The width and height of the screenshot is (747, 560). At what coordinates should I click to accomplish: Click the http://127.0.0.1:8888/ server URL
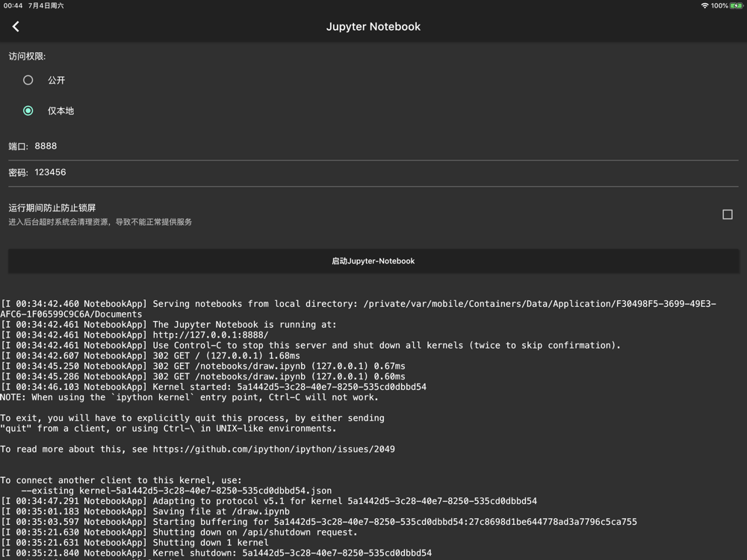pyautogui.click(x=210, y=335)
